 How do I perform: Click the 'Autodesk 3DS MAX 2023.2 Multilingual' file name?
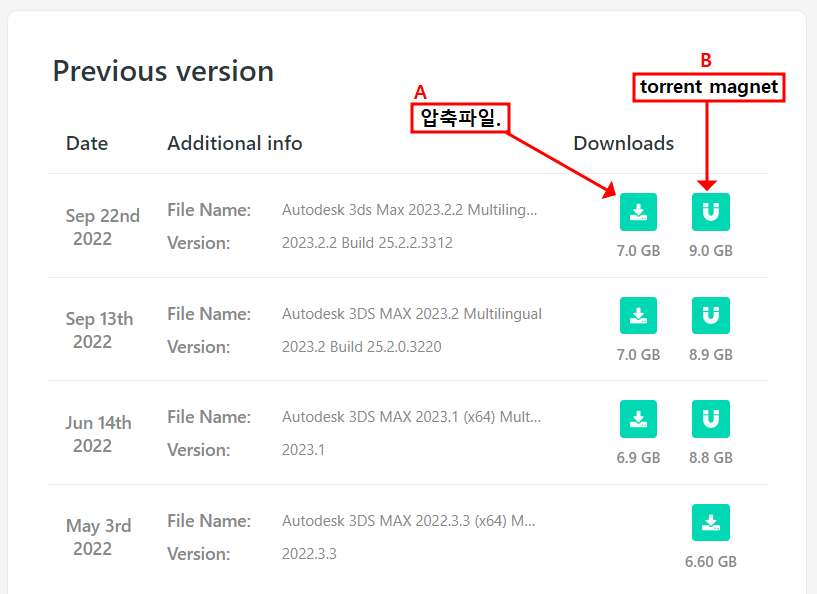(412, 314)
